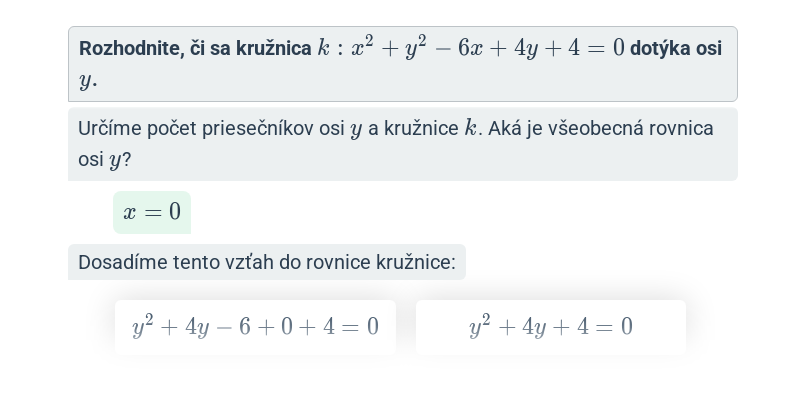Screen dimensions: 800x400
Task: Choose answer y² + 4y + 4 = 0
Action: (551, 327)
